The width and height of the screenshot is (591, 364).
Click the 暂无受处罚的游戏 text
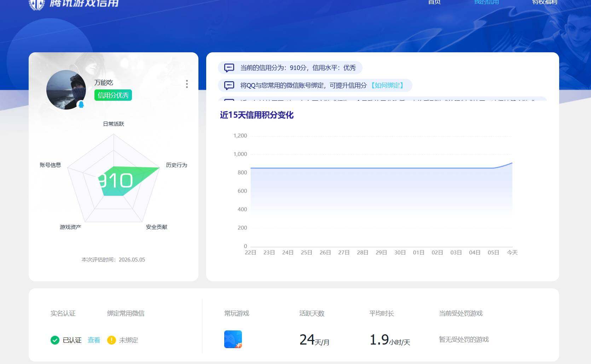(464, 340)
